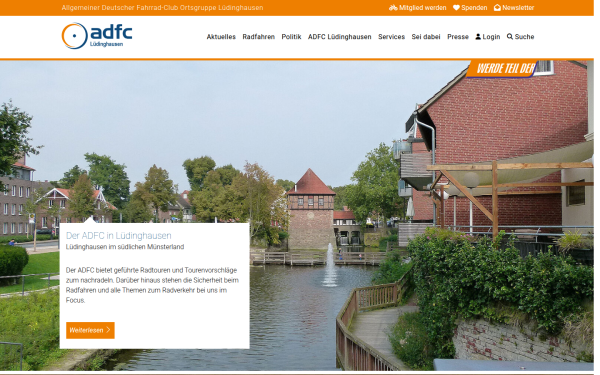
Task: Click the paragraph starting 'Der ADFC bietet geführte Radtouren'
Action: pos(152,285)
